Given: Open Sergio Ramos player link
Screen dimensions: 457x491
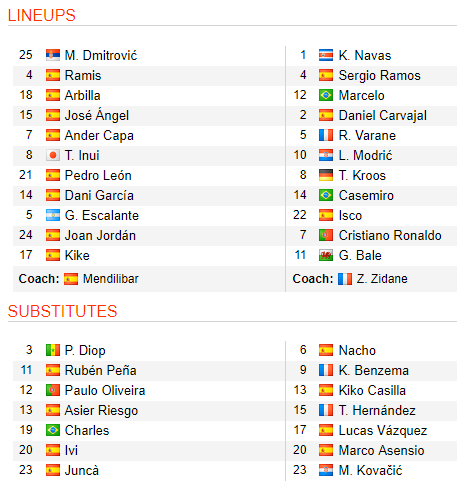Looking at the screenshot, I should click(379, 76).
